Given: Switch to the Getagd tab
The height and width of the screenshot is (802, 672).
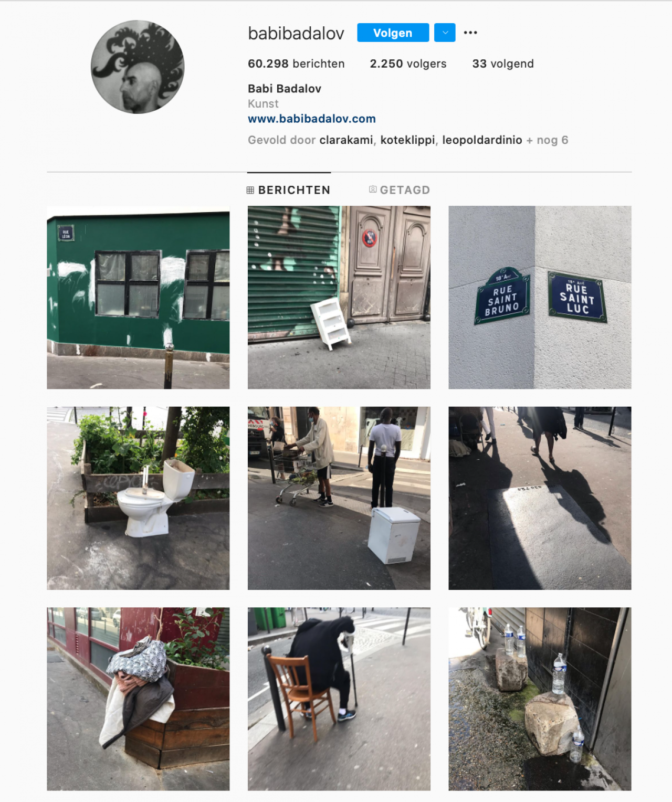Looking at the screenshot, I should tap(400, 190).
